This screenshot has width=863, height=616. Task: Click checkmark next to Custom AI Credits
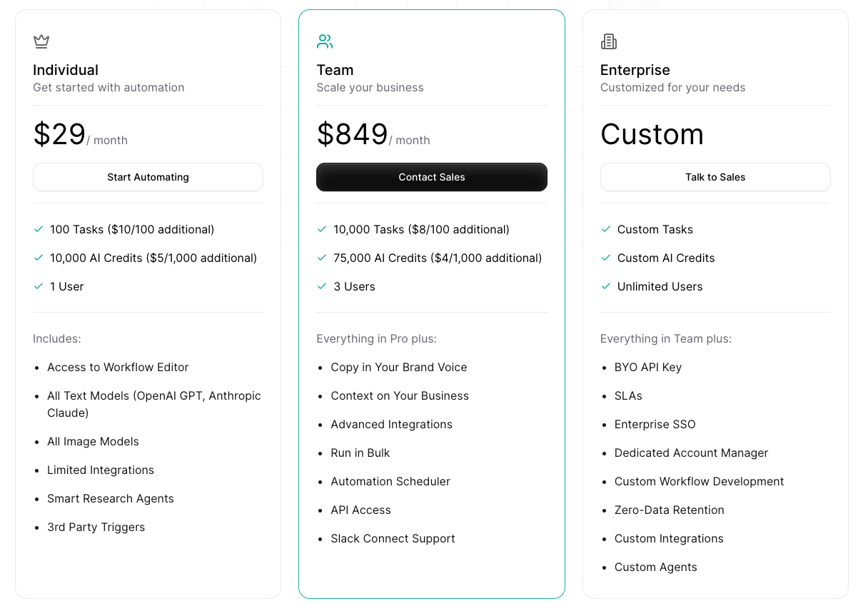(606, 258)
